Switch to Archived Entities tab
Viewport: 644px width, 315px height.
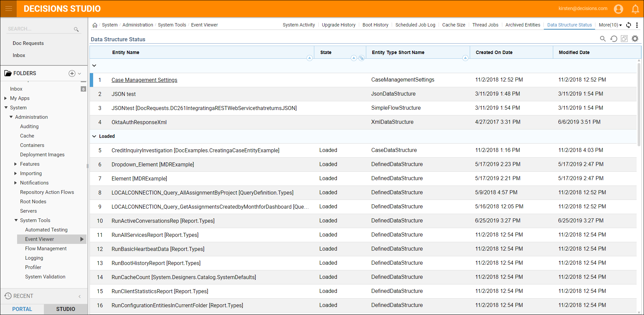(523, 25)
